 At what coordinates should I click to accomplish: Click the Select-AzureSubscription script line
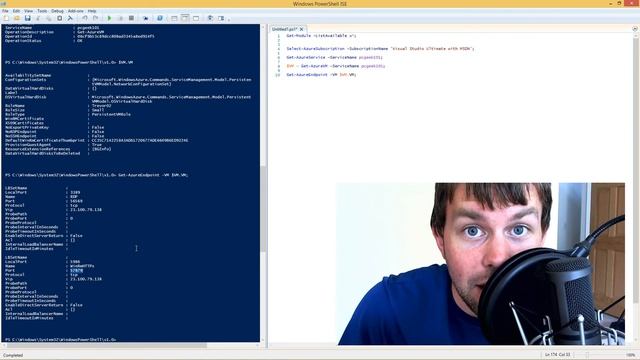pyautogui.click(x=380, y=49)
